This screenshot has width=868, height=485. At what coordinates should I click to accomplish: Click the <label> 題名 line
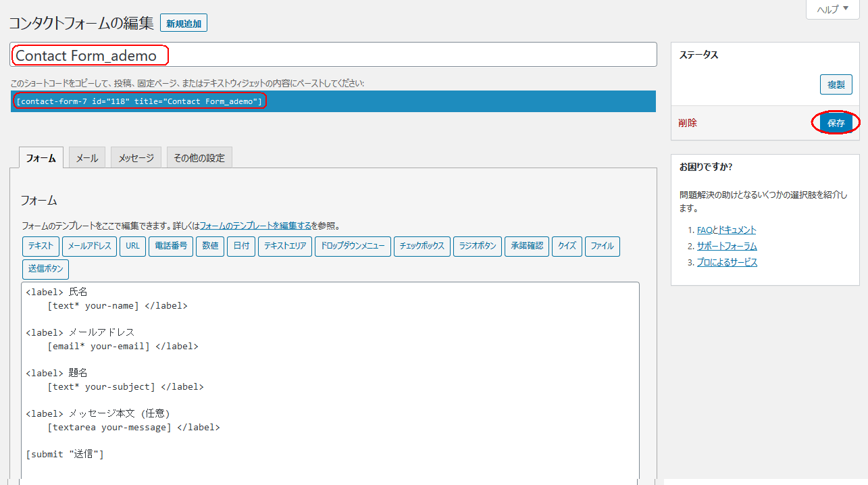(x=57, y=373)
